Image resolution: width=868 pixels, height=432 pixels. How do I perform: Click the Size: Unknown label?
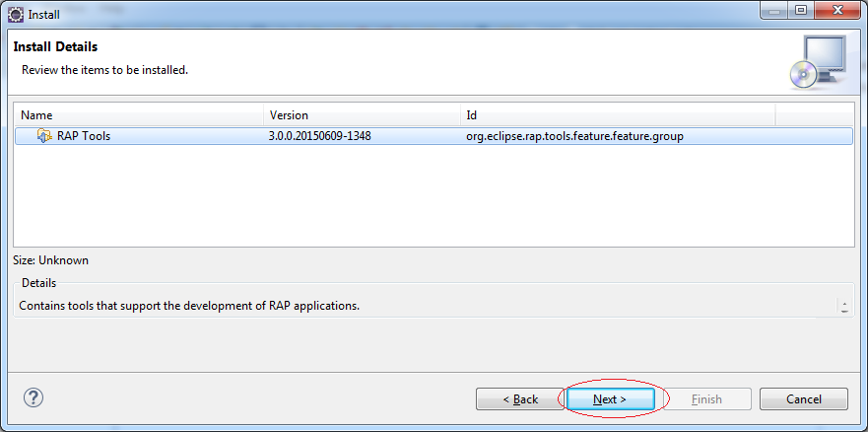click(51, 260)
